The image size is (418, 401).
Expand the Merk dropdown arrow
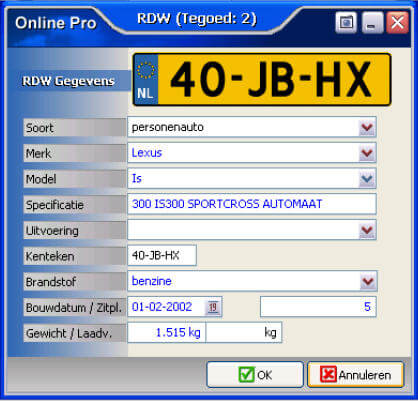tap(367, 153)
